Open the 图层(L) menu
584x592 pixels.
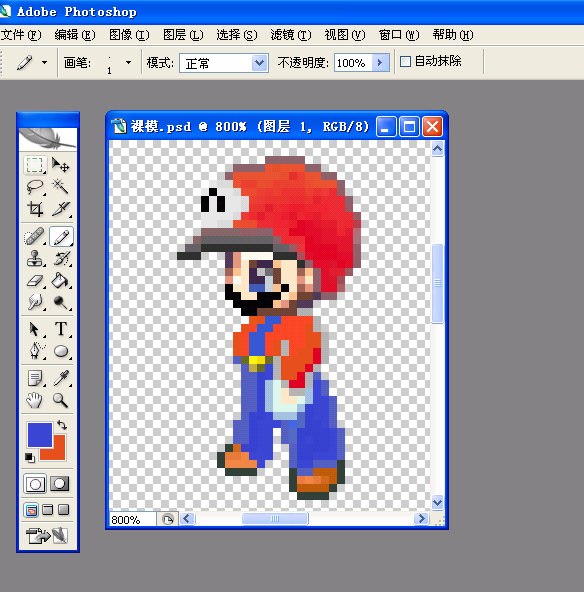pos(183,35)
